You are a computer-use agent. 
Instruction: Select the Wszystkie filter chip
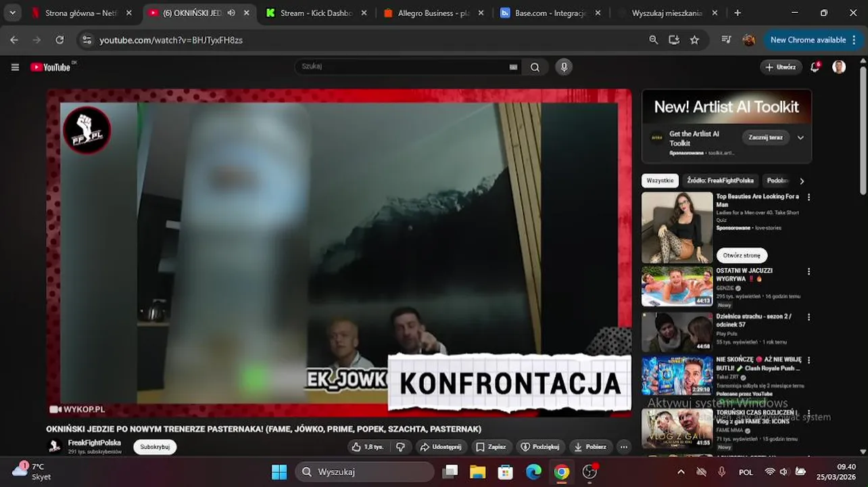coord(660,181)
